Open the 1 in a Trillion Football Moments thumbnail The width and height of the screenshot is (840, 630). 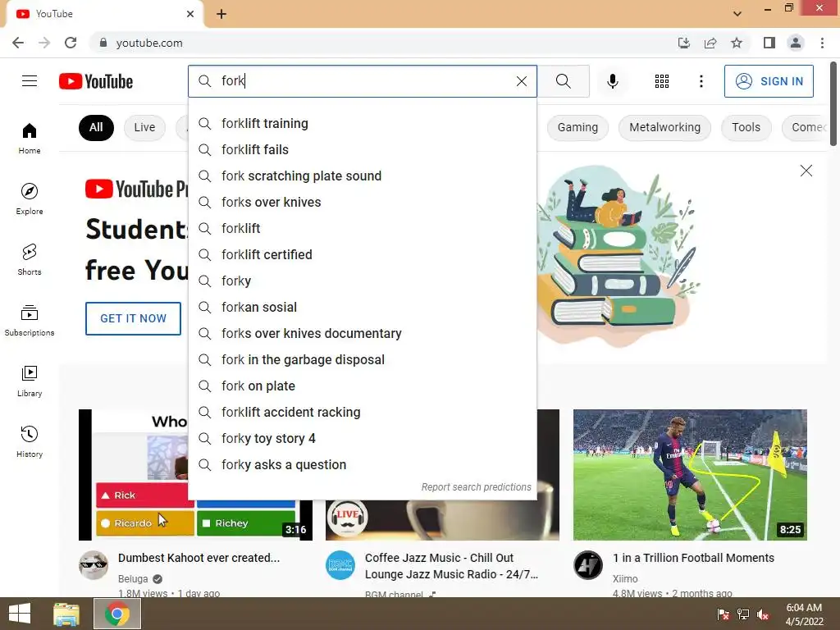pos(690,475)
